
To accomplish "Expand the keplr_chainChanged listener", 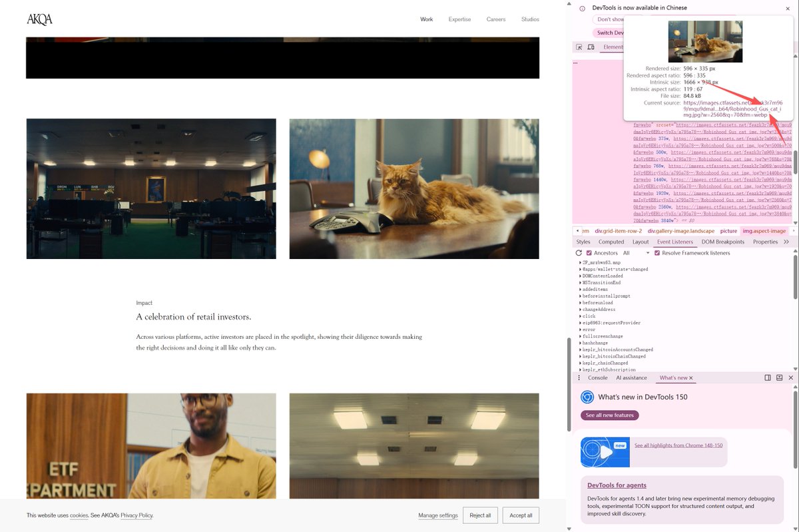I will (x=605, y=363).
